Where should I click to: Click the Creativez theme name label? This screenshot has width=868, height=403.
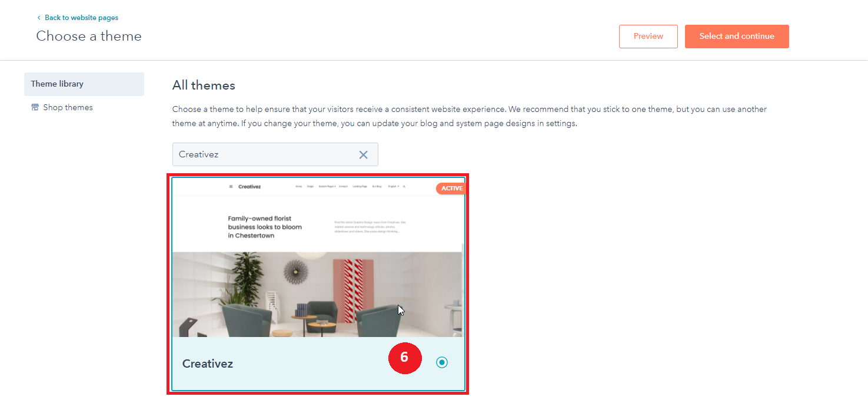click(208, 364)
